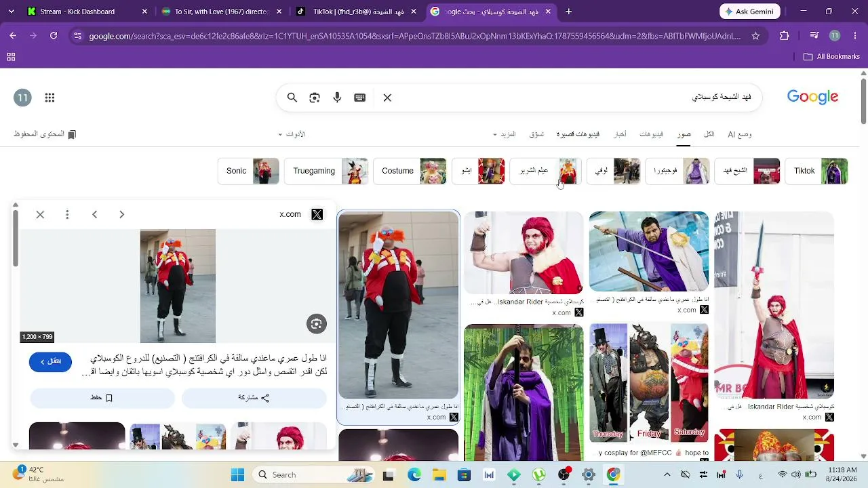
Task: Close the image preview side panel
Action: tap(40, 214)
